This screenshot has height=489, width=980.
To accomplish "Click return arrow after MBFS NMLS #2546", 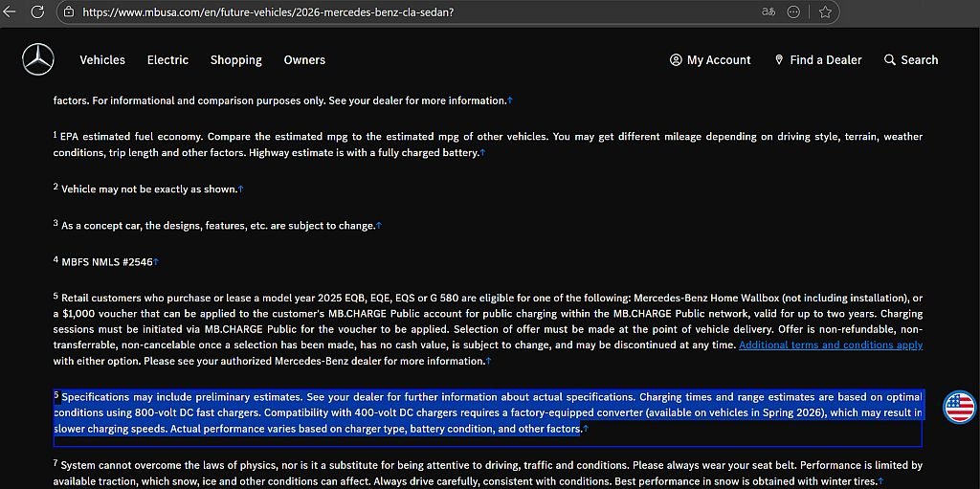I will coord(156,261).
